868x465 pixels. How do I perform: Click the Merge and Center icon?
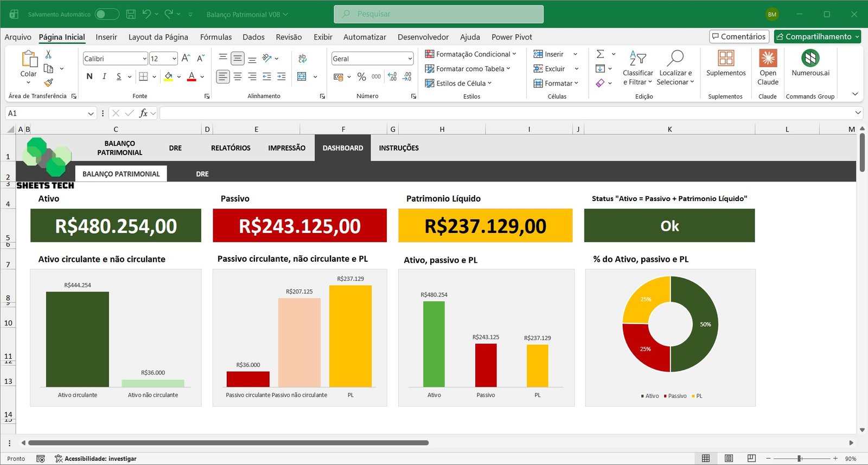pyautogui.click(x=302, y=76)
